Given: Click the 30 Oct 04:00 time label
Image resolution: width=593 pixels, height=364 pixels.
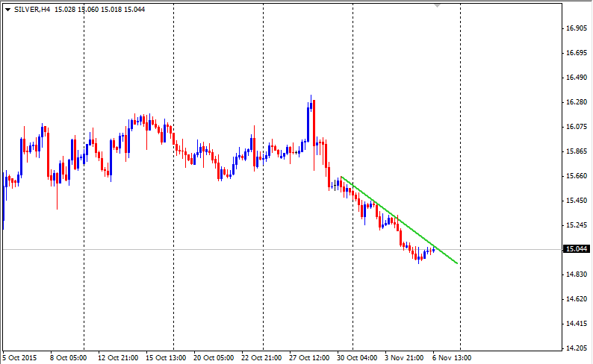Looking at the screenshot, I should pos(357,357).
